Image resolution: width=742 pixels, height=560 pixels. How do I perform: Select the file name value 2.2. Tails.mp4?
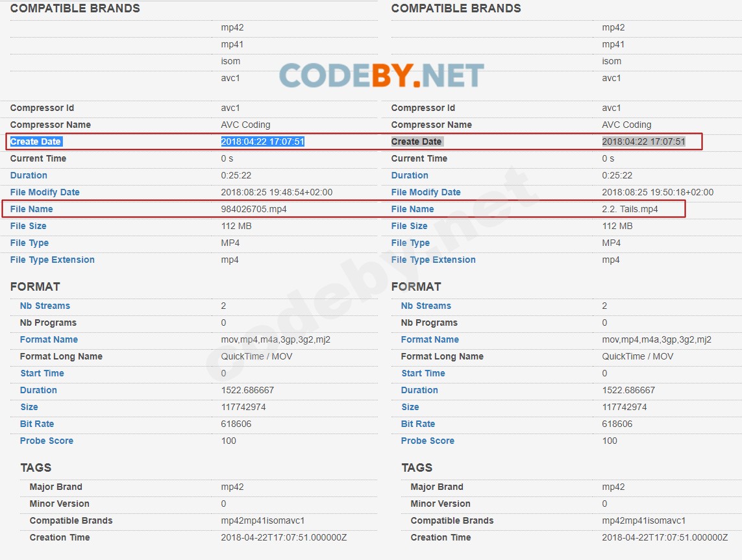tap(630, 209)
